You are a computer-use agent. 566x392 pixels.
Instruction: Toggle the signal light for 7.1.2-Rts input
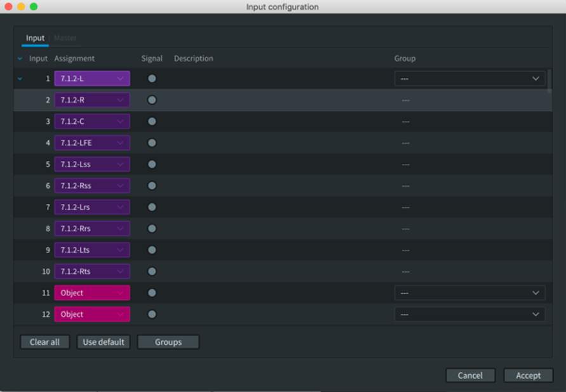tap(152, 271)
